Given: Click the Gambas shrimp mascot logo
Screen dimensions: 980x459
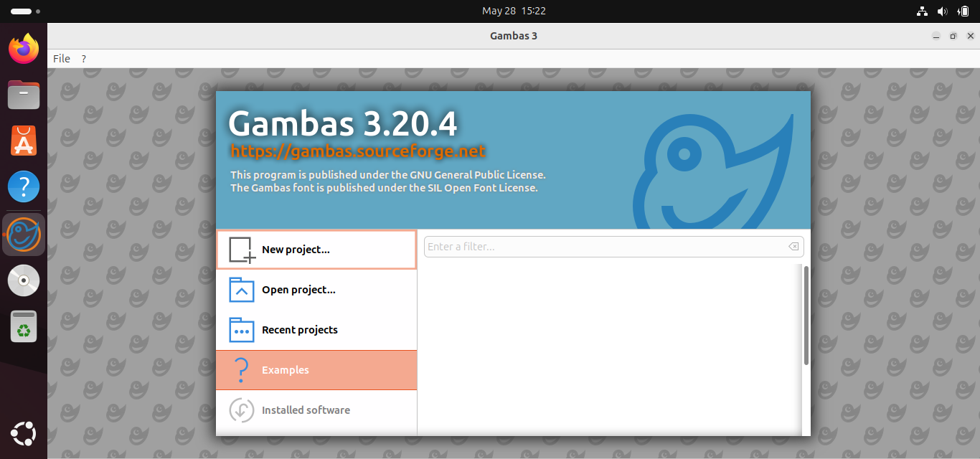Looking at the screenshot, I should (x=714, y=170).
